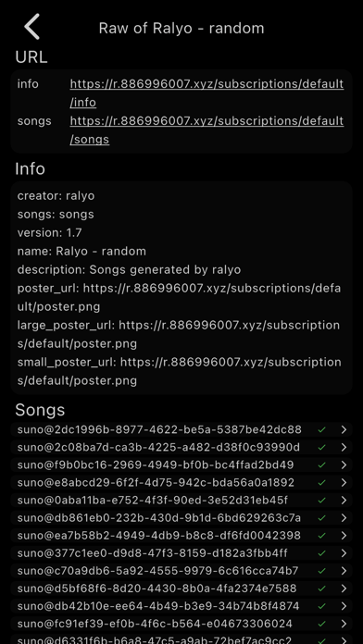Expand chevron for suno@d5bf68f6 song
The height and width of the screenshot is (644, 363).
pos(344,588)
